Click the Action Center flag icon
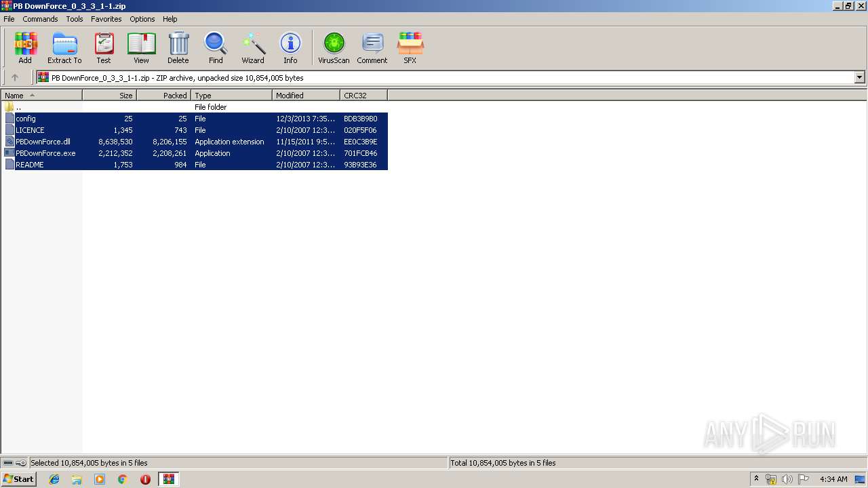Screen dimensions: 868x488 point(804,479)
